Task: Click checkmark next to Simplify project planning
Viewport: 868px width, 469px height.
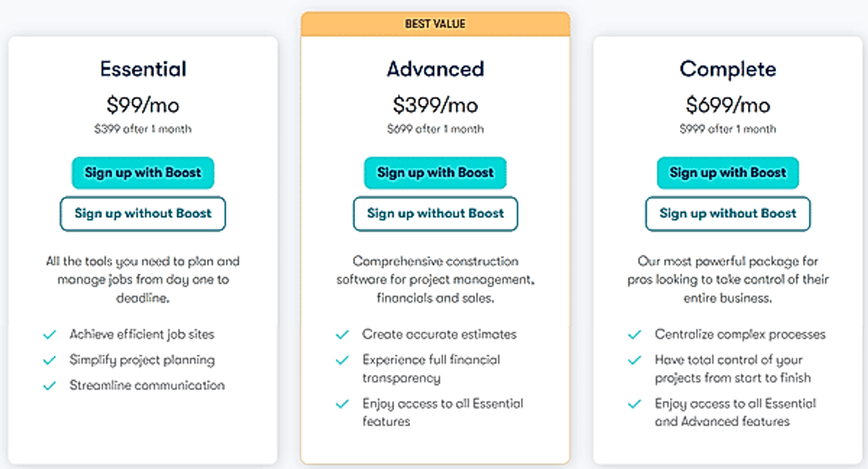Action: (x=50, y=360)
